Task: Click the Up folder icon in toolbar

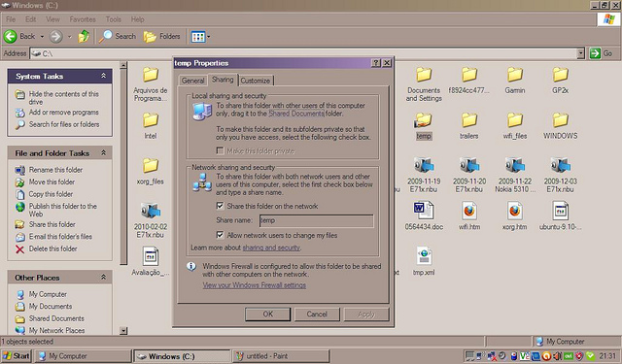Action: pos(84,37)
